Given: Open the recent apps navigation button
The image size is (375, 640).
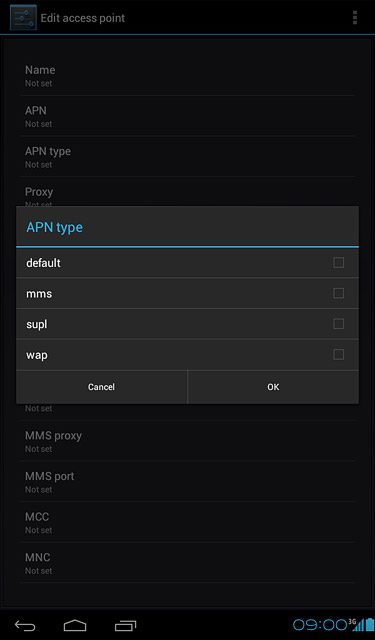Looking at the screenshot, I should pos(125,625).
